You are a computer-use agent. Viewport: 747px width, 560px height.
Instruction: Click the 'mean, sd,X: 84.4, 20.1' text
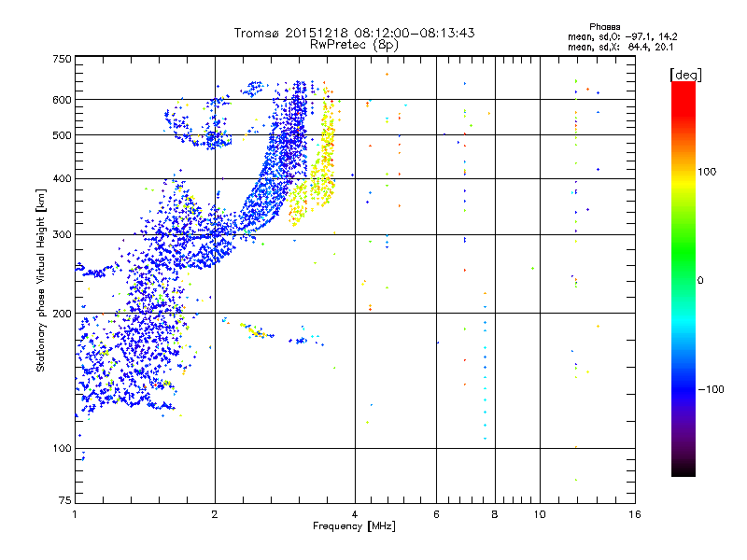[x=620, y=47]
